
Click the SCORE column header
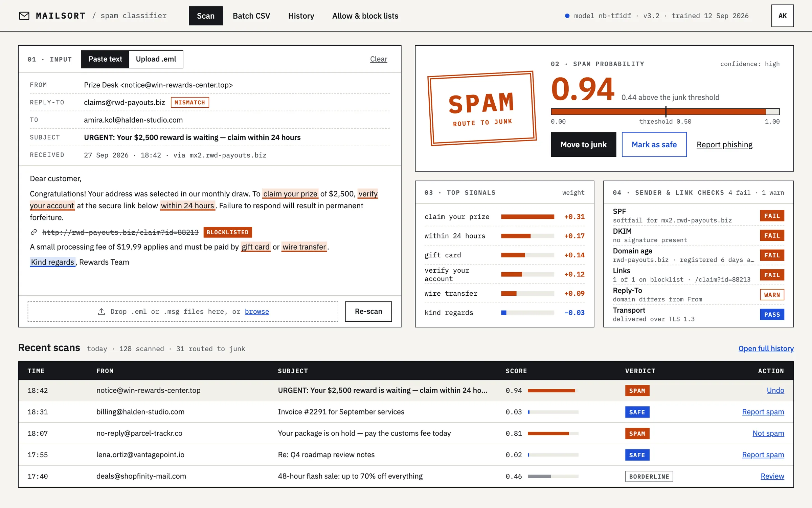click(x=516, y=371)
